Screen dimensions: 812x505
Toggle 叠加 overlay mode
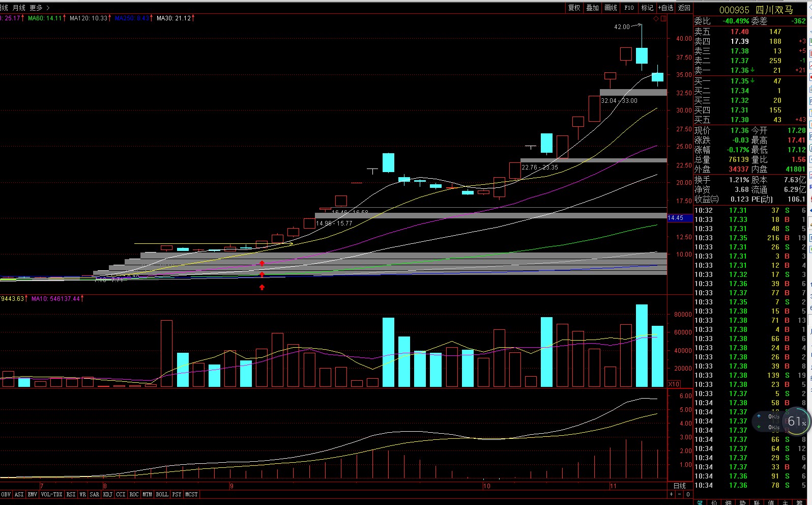(x=592, y=8)
